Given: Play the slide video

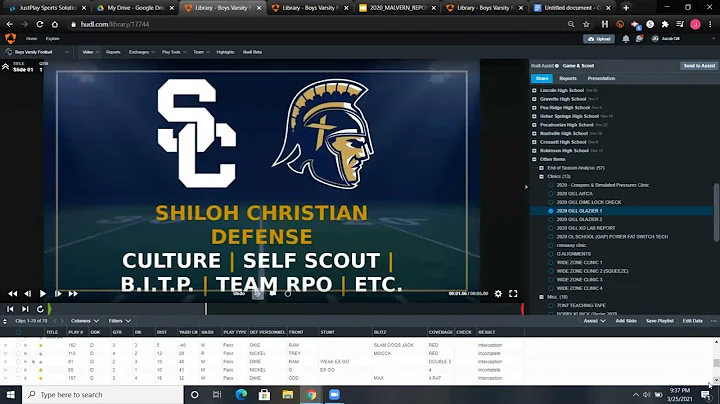Looking at the screenshot, I should (42, 294).
